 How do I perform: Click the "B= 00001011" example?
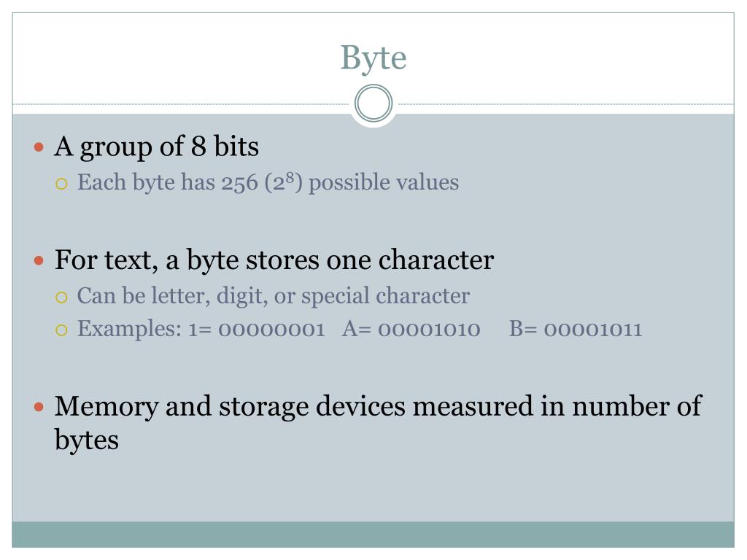point(576,329)
